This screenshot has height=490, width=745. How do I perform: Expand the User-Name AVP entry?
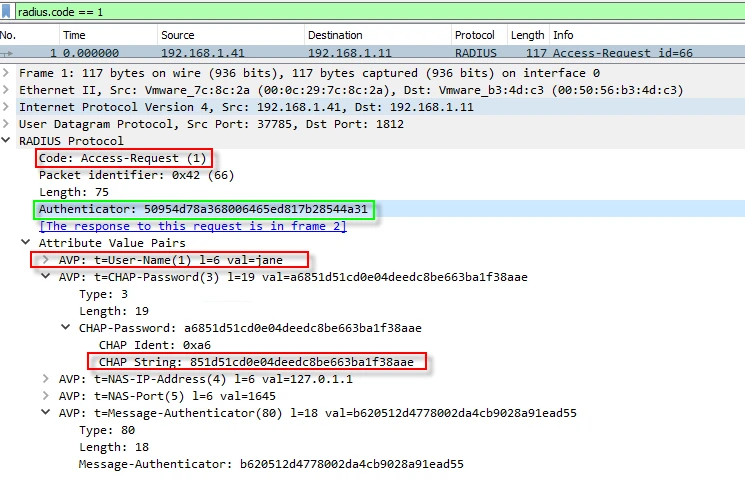tap(46, 260)
